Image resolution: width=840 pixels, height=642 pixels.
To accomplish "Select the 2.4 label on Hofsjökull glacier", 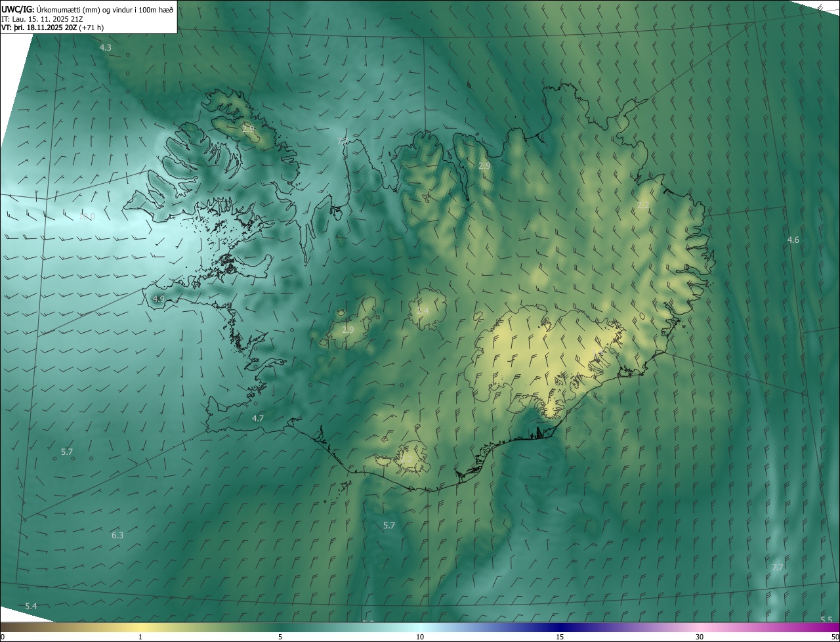I will pos(423,310).
